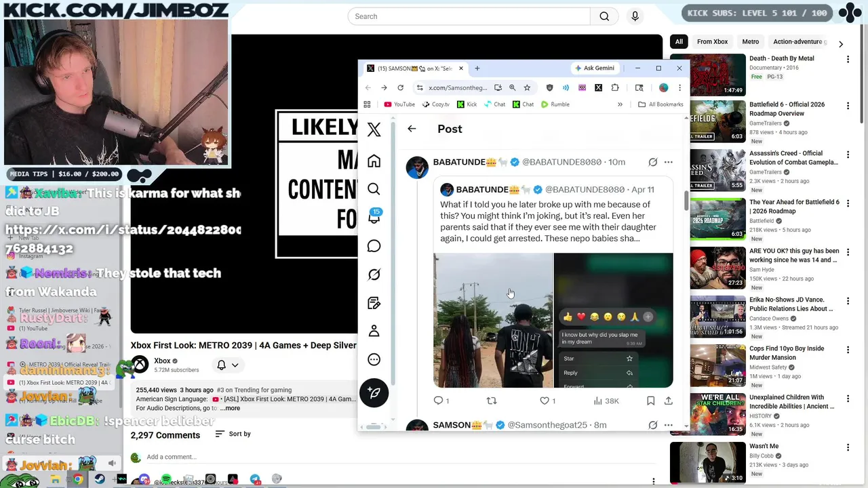This screenshot has width=868, height=488.
Task: Expand Xbox subscription bell dropdown arrow
Action: point(235,365)
